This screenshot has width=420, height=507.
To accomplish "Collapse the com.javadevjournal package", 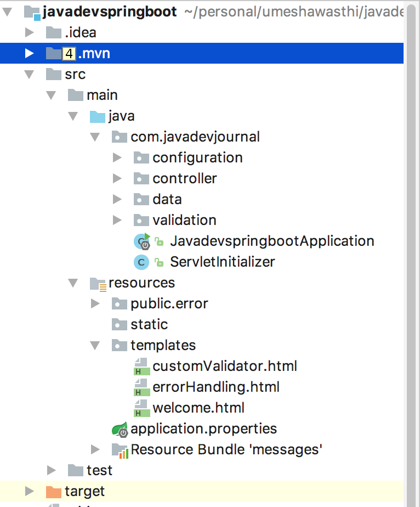I will pos(95,137).
